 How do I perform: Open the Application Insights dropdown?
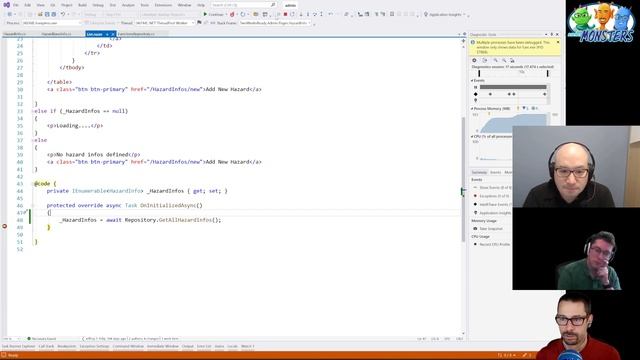(445, 14)
